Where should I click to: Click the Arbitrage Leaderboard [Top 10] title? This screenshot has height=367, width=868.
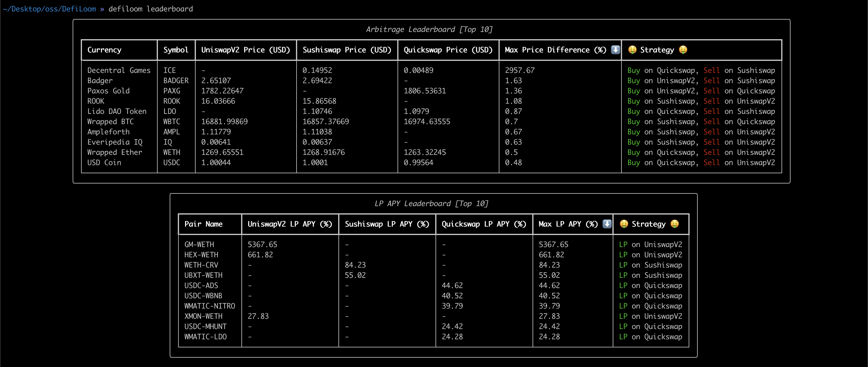(x=429, y=29)
